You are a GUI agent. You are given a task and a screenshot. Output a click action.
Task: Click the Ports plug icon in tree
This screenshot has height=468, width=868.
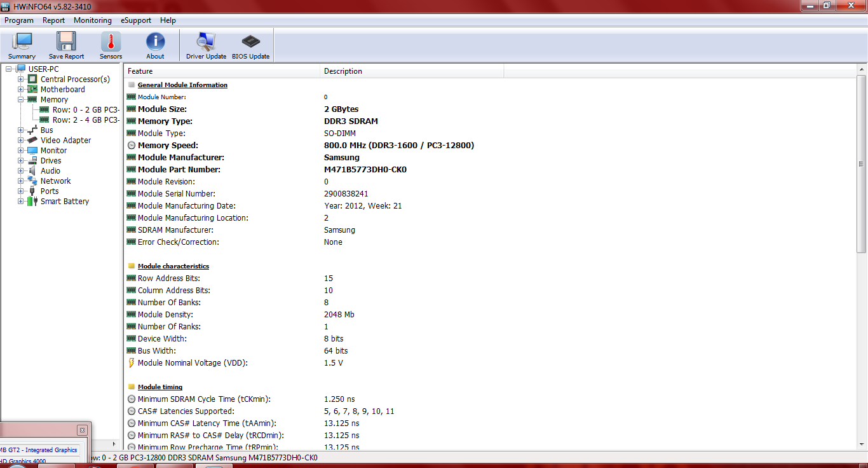[x=32, y=191]
